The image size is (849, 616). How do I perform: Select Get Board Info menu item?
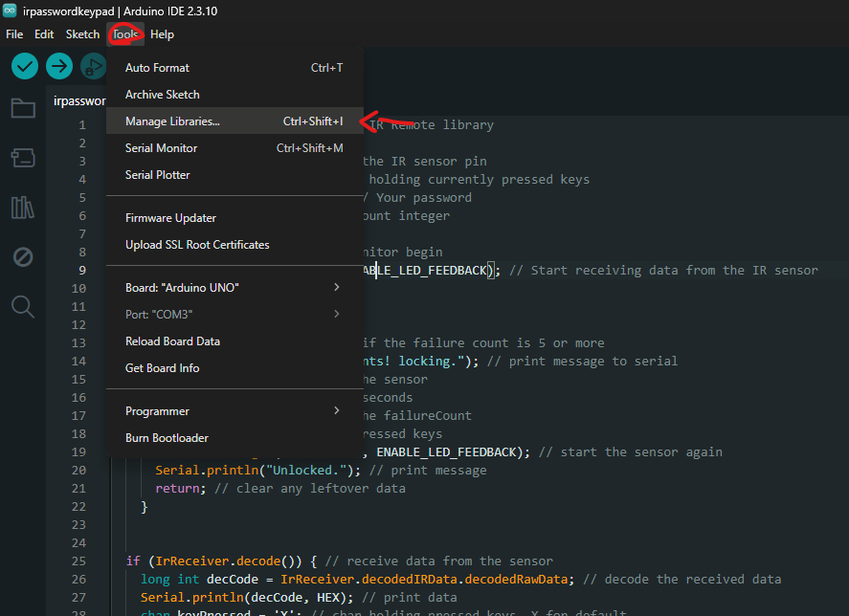tap(235, 368)
